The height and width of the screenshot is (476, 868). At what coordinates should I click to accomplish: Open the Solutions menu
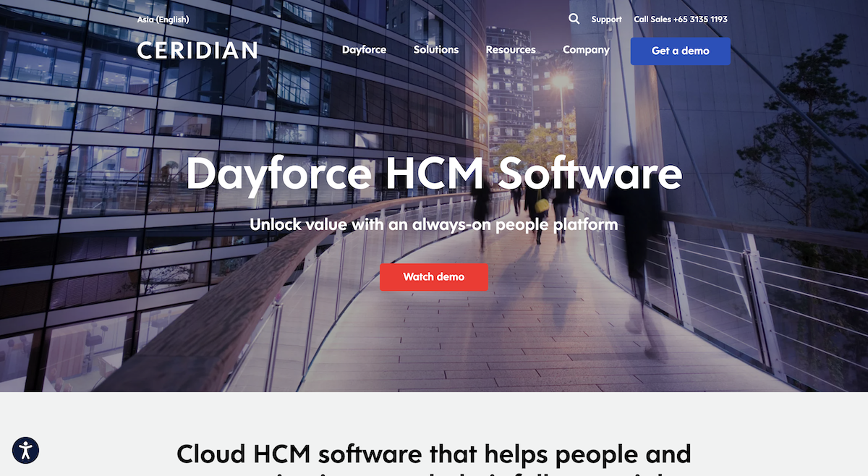click(436, 50)
